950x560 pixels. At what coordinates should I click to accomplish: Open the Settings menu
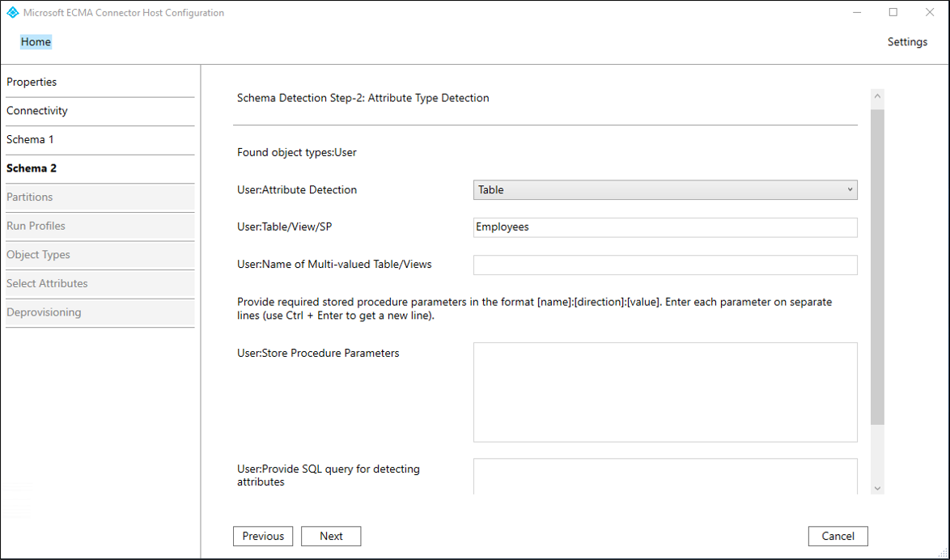[906, 41]
